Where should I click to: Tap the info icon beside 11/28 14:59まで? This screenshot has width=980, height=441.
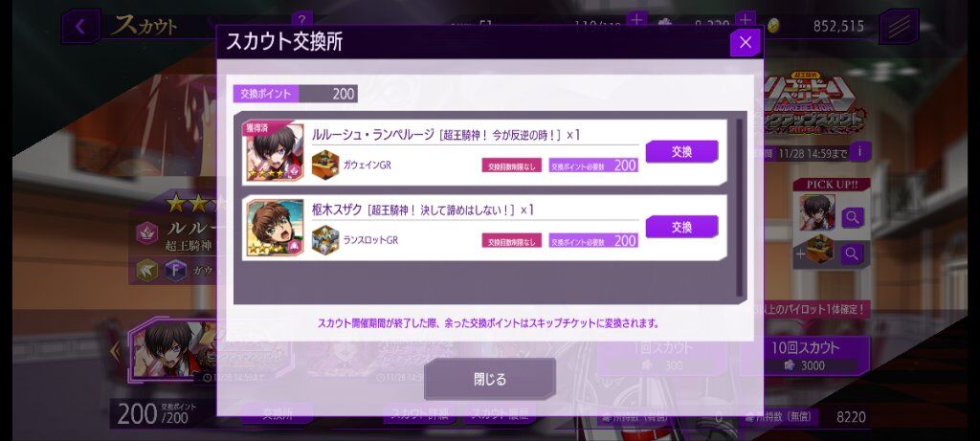point(860,152)
